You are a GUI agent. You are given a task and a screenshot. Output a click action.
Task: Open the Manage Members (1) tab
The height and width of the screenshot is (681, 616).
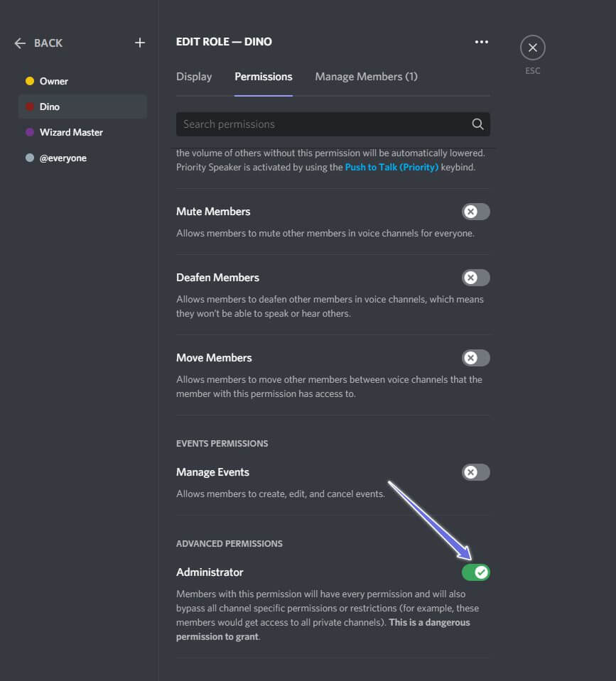click(x=366, y=77)
